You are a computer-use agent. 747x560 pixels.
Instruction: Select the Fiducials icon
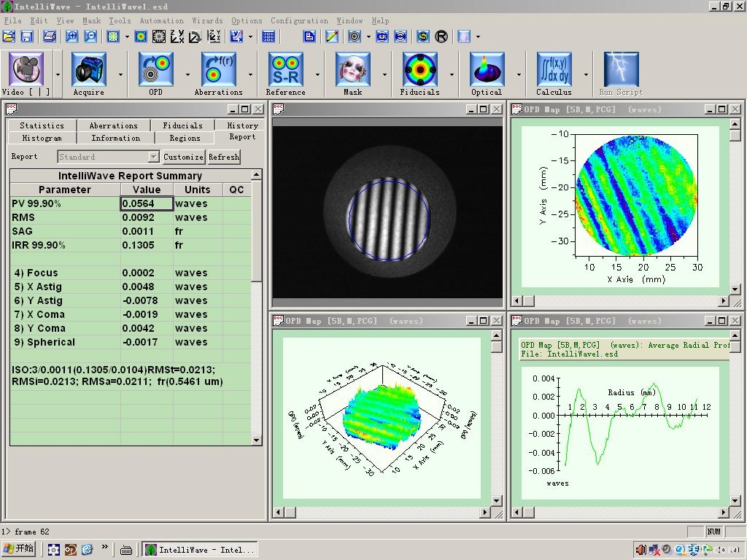[x=419, y=69]
